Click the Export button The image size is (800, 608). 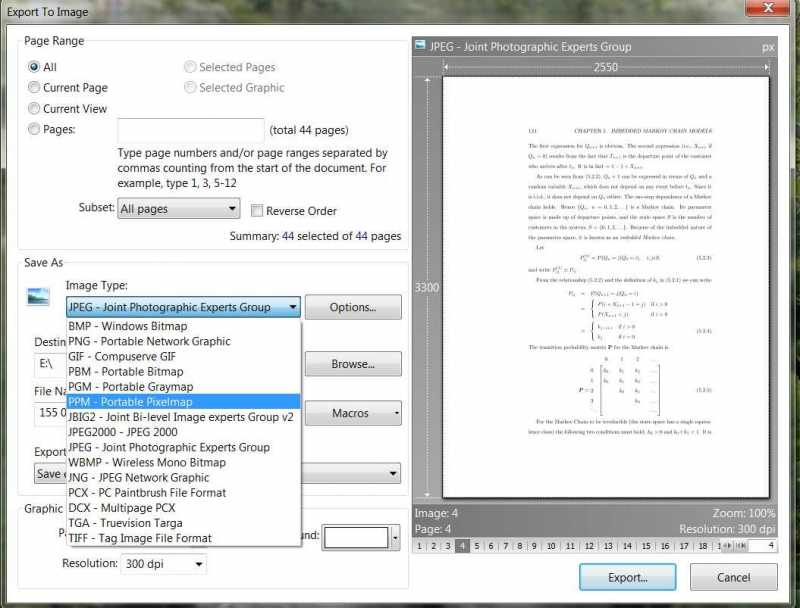(x=627, y=577)
